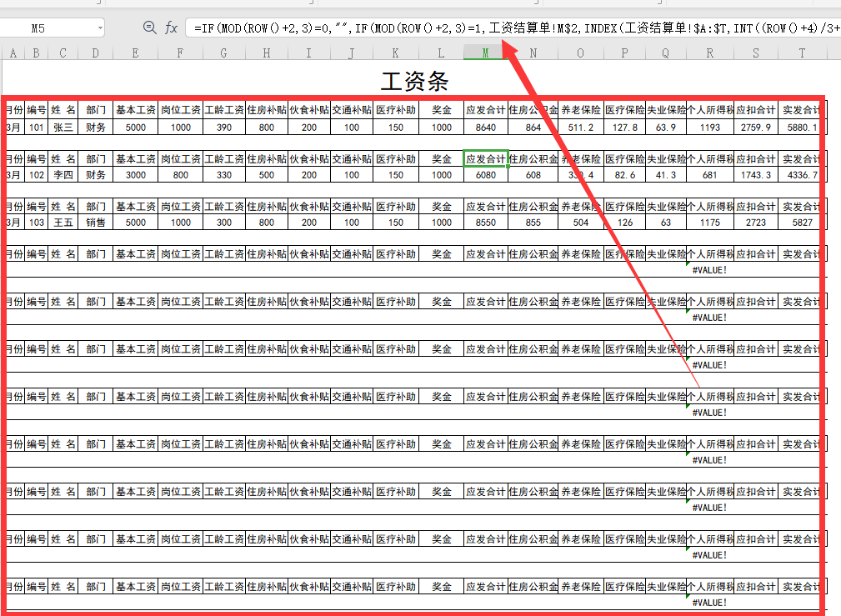Click 张三's income tax cell showing 1193
The width and height of the screenshot is (841, 616).
click(x=708, y=127)
